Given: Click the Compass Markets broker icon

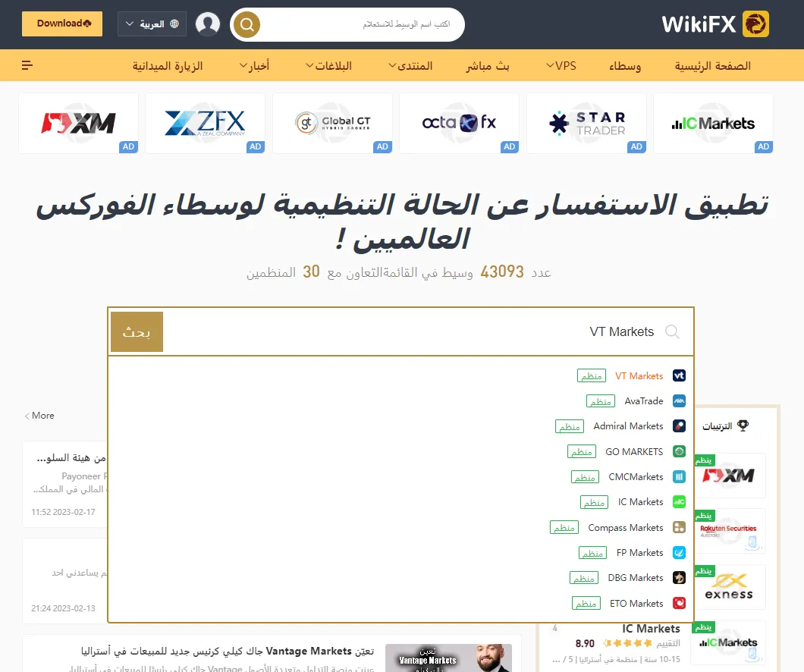Looking at the screenshot, I should (x=679, y=527).
